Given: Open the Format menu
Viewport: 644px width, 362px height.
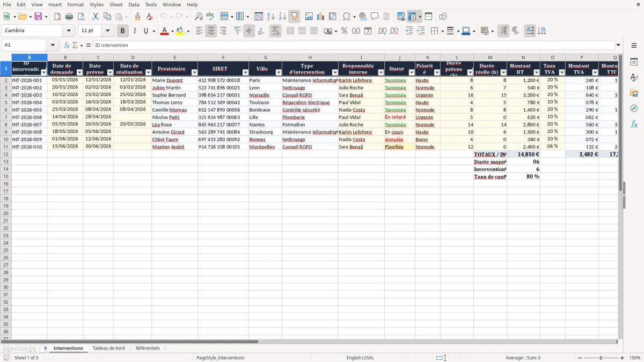Looking at the screenshot, I should click(x=76, y=4).
